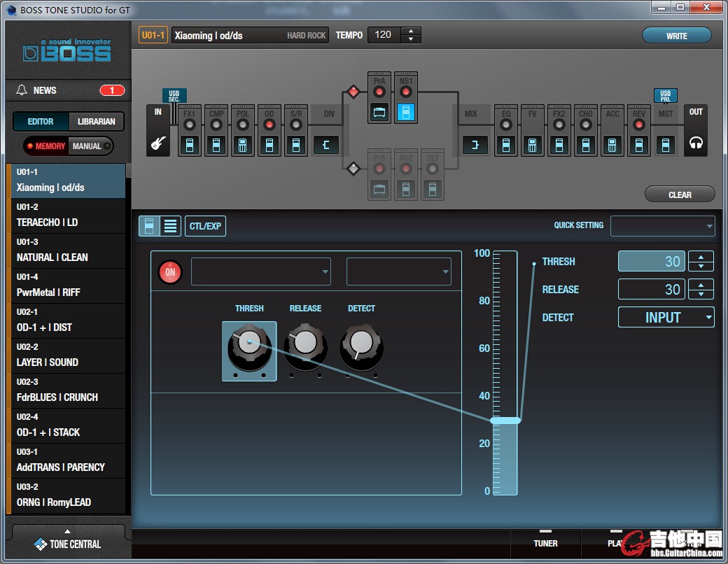Click the THRESH level slider handle
This screenshot has height=564, width=728.
tap(505, 421)
